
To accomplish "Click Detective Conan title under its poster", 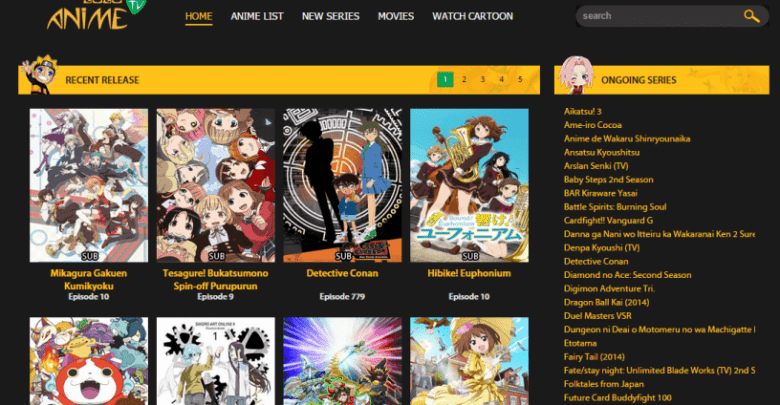I will 342,273.
